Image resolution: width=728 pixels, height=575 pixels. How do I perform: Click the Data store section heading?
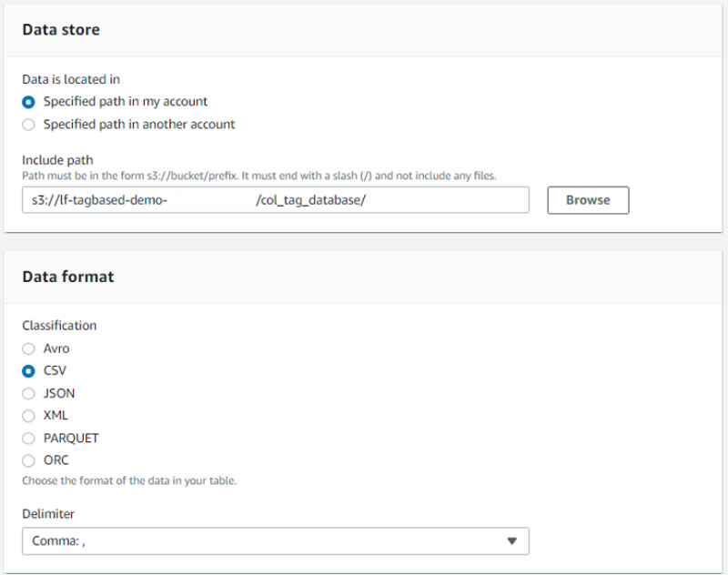pos(61,30)
